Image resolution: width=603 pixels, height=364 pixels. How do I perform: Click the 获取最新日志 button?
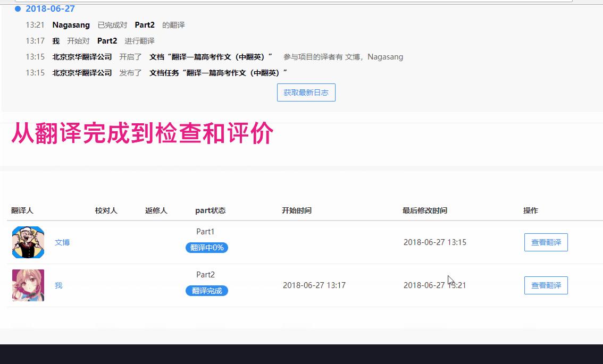(306, 92)
